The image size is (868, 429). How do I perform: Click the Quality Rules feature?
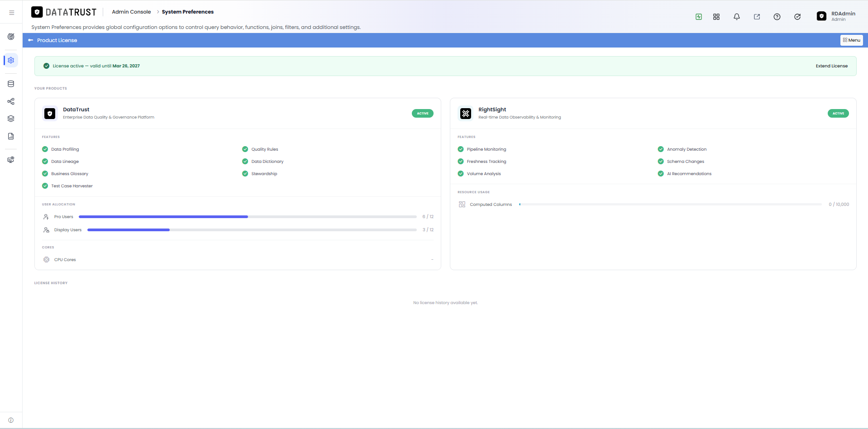[x=265, y=149]
